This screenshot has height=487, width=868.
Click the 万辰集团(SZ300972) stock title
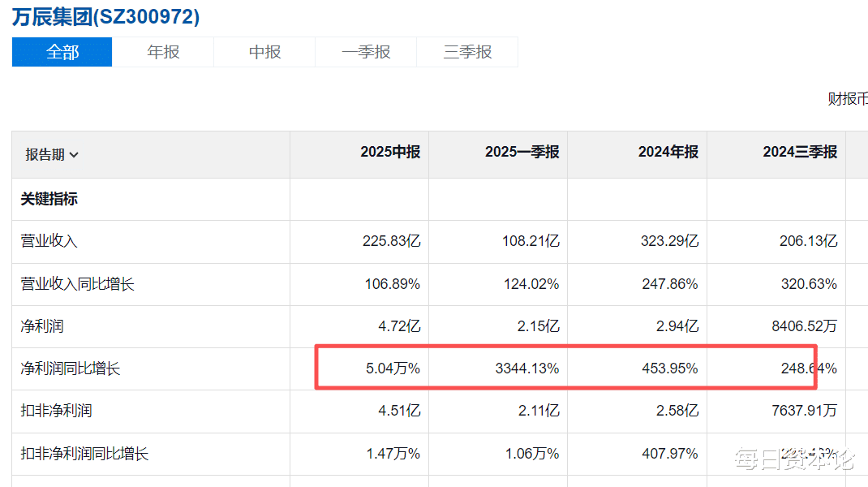[105, 16]
